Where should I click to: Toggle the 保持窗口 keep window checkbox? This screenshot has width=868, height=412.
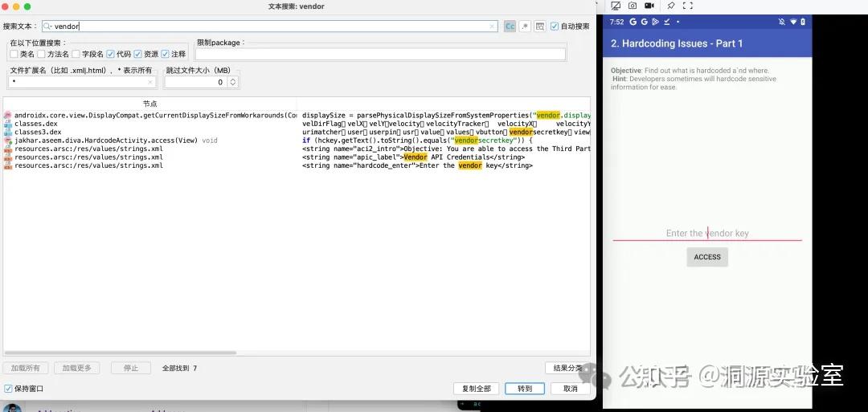(x=9, y=389)
